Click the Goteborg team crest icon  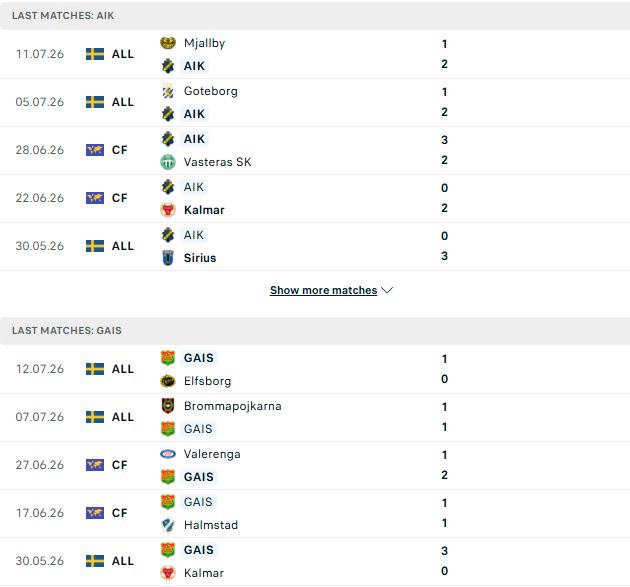(x=168, y=92)
